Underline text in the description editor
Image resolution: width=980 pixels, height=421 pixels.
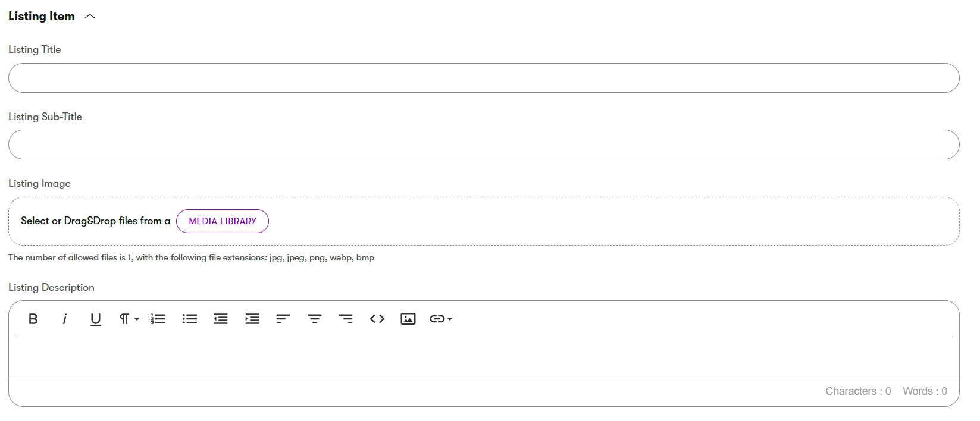pos(95,319)
